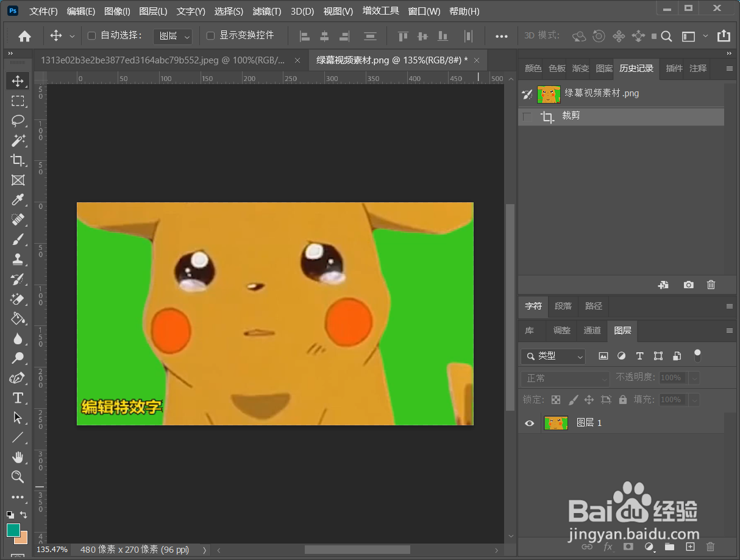The image size is (740, 560).
Task: Open the 图层 auto-select dropdown
Action: tap(173, 37)
